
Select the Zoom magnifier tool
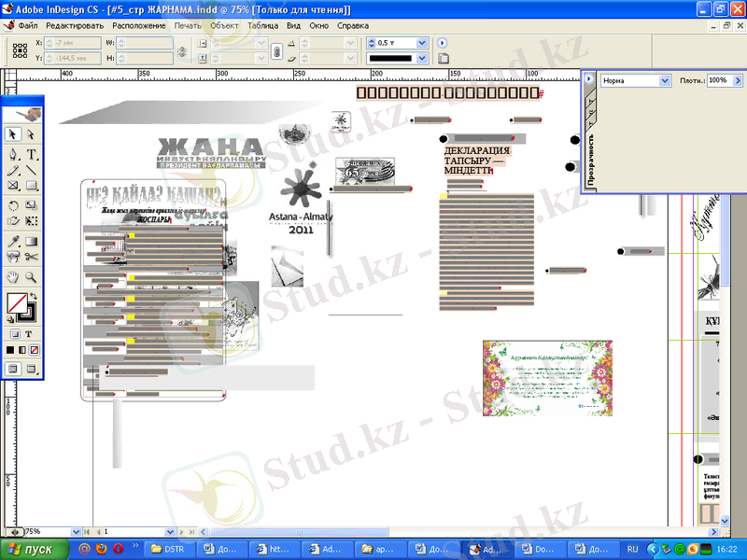31,276
